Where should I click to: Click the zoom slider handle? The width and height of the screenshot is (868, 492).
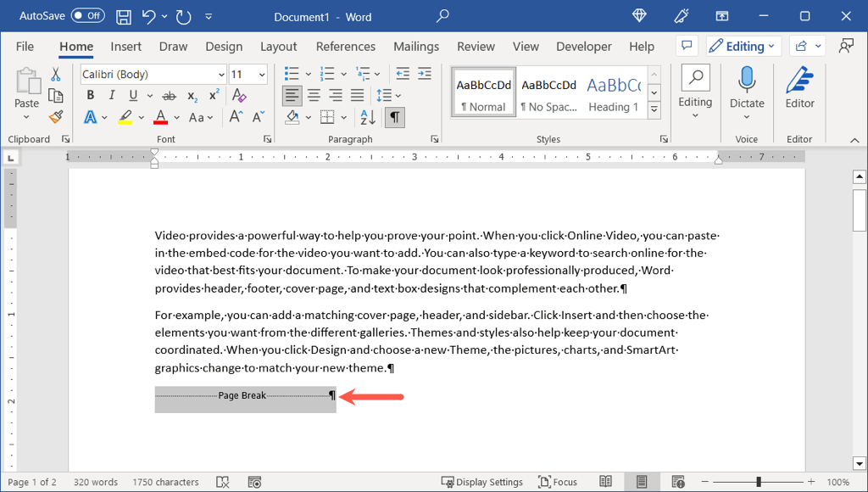pos(758,482)
